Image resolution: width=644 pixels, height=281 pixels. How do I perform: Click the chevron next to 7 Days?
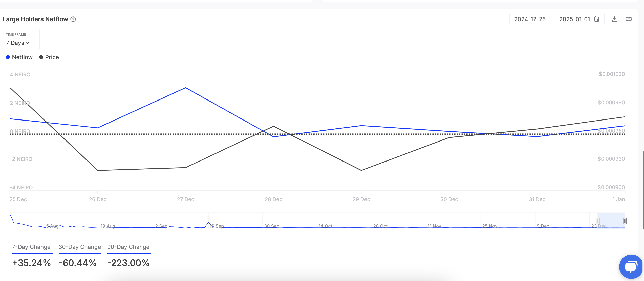pyautogui.click(x=28, y=43)
